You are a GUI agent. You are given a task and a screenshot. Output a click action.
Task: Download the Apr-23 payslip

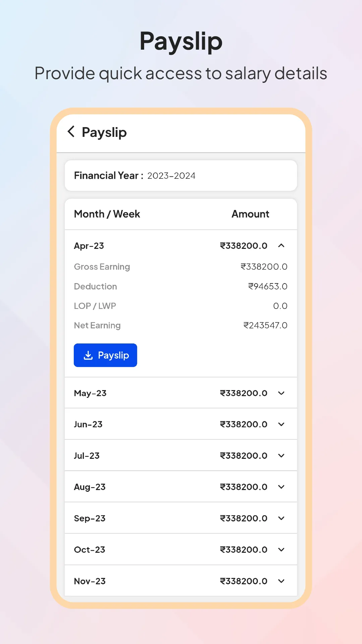click(105, 355)
